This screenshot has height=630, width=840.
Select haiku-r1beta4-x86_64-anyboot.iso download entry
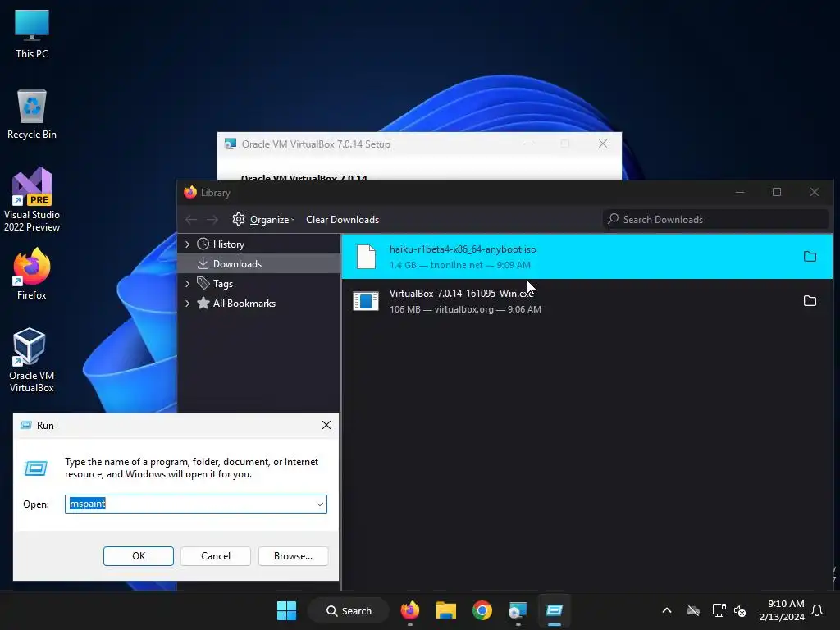(x=587, y=257)
